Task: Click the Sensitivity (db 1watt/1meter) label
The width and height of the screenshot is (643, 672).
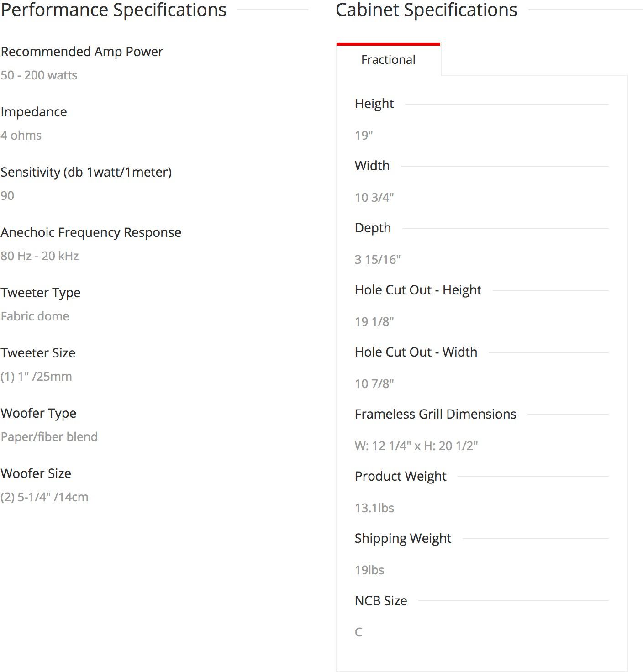Action: point(86,172)
